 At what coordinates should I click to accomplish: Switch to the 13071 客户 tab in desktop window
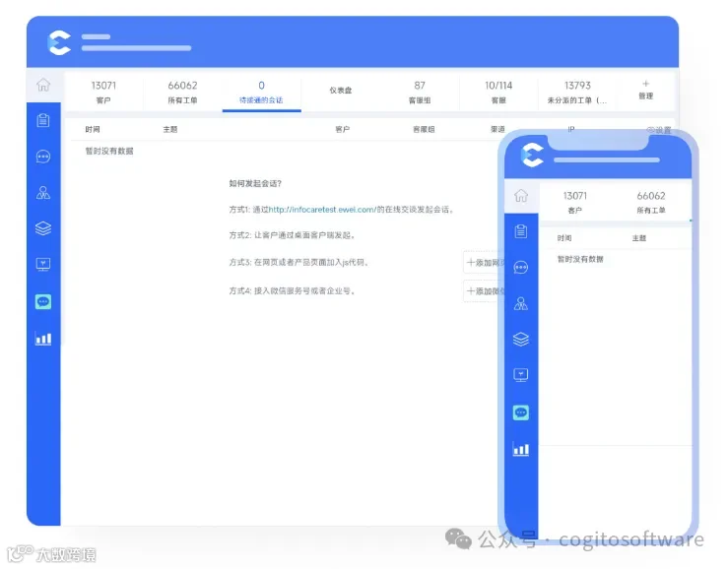(103, 92)
